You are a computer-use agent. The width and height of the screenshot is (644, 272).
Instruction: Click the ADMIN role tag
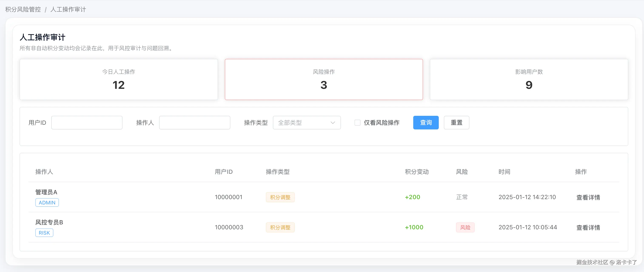click(47, 203)
